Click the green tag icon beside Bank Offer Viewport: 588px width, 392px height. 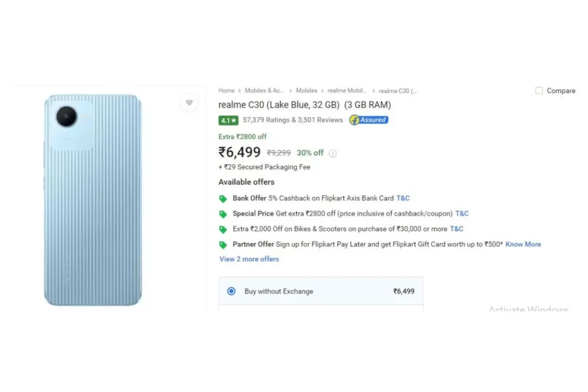(223, 199)
